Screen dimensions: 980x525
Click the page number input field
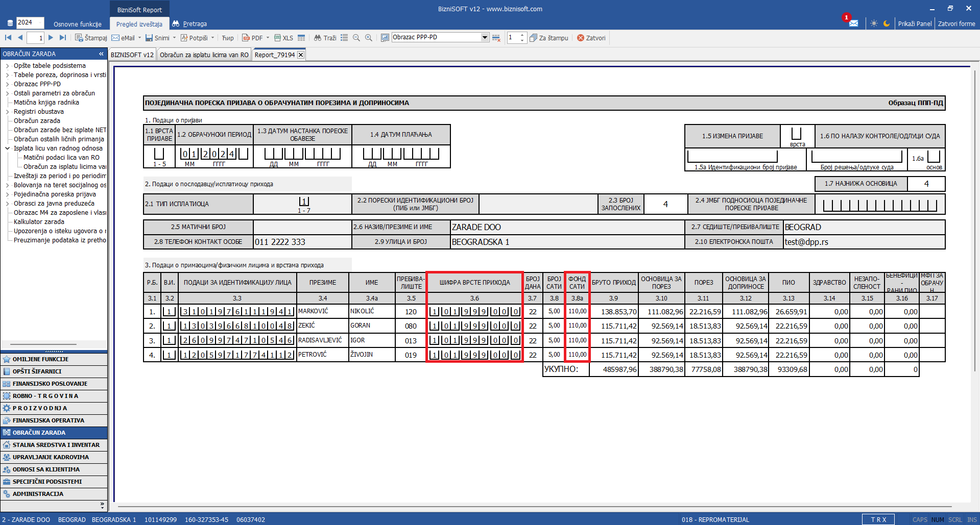pyautogui.click(x=35, y=38)
